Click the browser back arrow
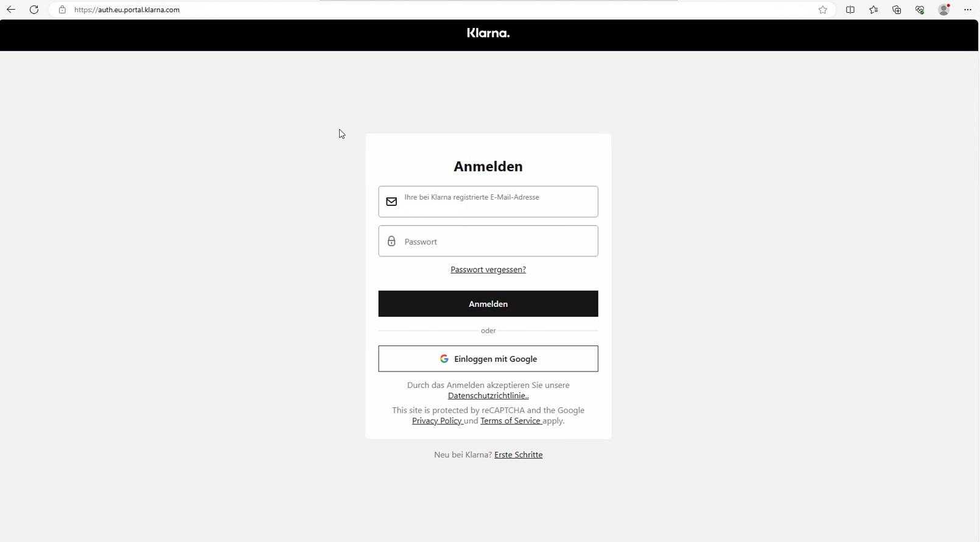980x542 pixels. (11, 10)
